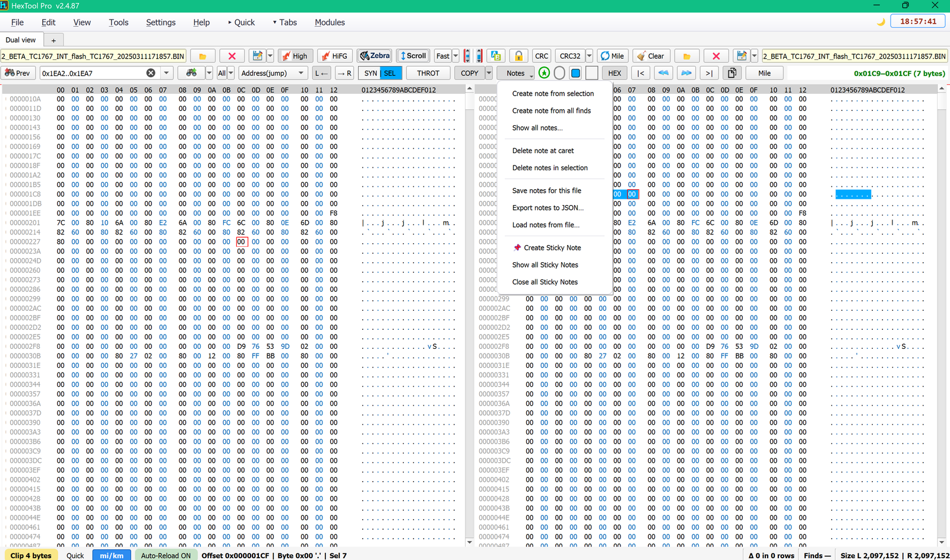Open the Settings menu

(x=161, y=22)
